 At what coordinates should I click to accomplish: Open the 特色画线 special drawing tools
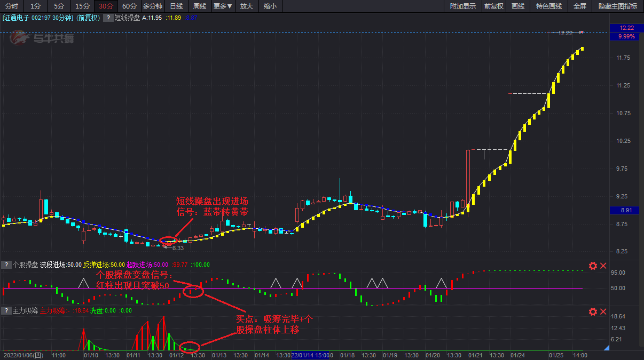point(549,6)
